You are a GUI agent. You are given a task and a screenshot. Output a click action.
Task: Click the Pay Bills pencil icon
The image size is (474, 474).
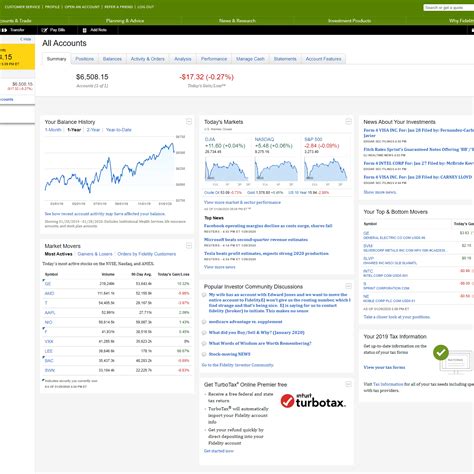tap(44, 30)
